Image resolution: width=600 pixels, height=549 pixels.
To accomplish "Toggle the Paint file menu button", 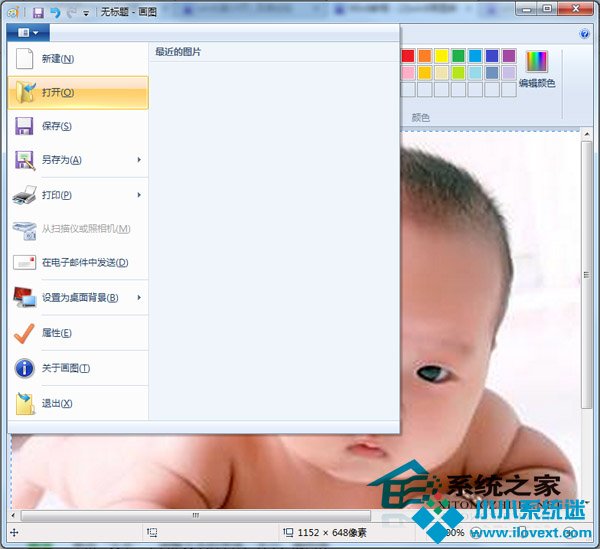I will pos(28,33).
